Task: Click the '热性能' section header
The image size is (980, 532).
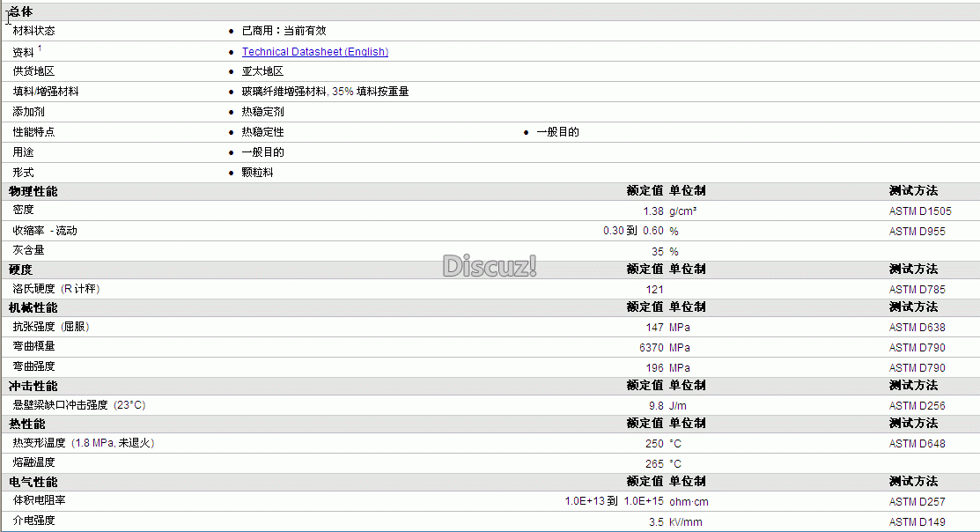Action: pos(27,424)
